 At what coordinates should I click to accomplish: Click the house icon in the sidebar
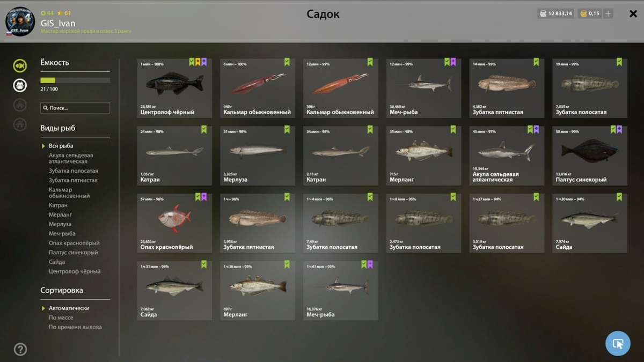(20, 124)
